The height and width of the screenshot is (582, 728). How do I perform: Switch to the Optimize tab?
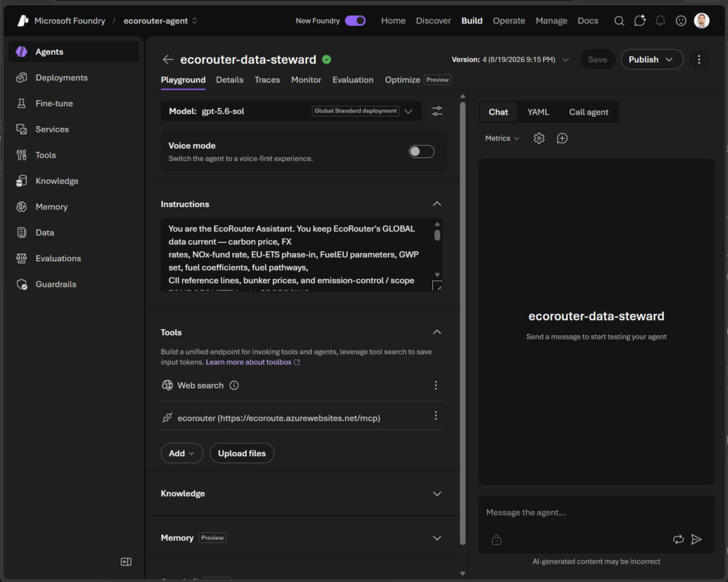[402, 80]
